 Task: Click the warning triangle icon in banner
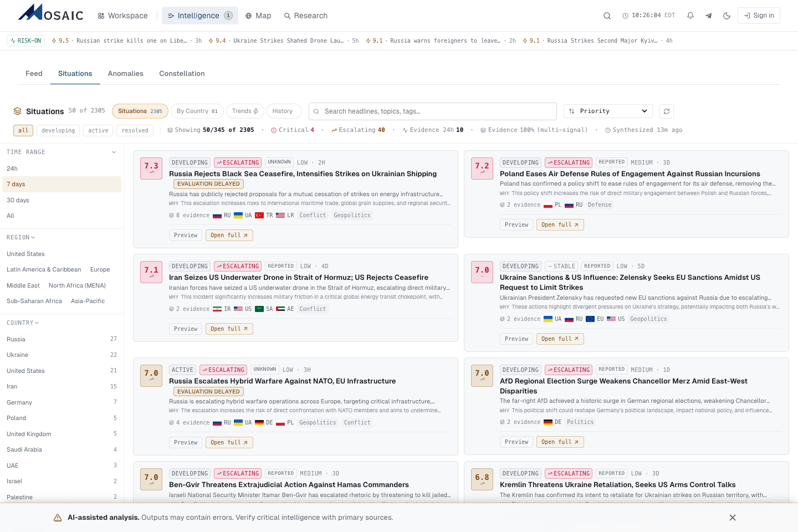tap(58, 518)
